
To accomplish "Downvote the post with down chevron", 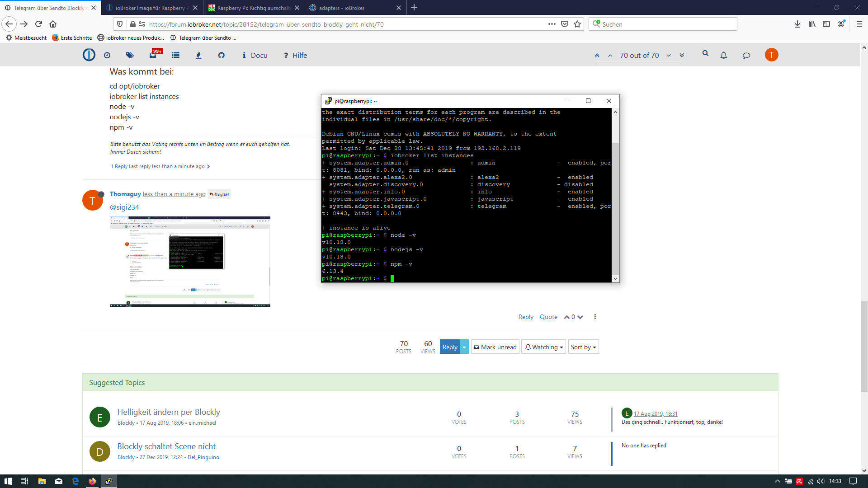I will click(x=580, y=317).
